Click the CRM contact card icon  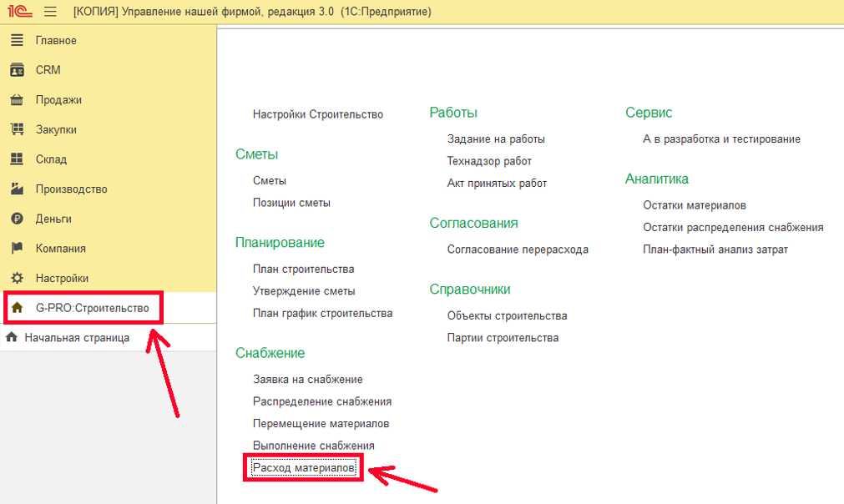click(17, 70)
